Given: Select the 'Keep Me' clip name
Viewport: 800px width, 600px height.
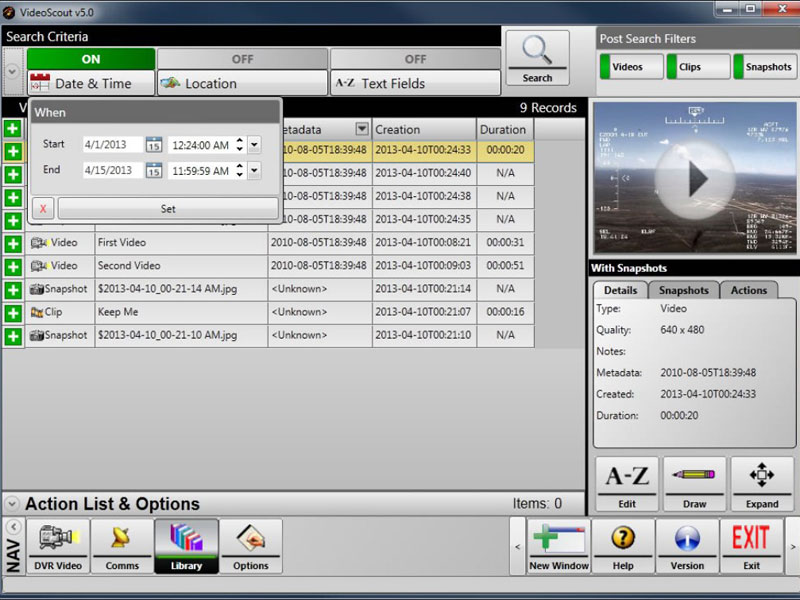Looking at the screenshot, I should [x=118, y=312].
